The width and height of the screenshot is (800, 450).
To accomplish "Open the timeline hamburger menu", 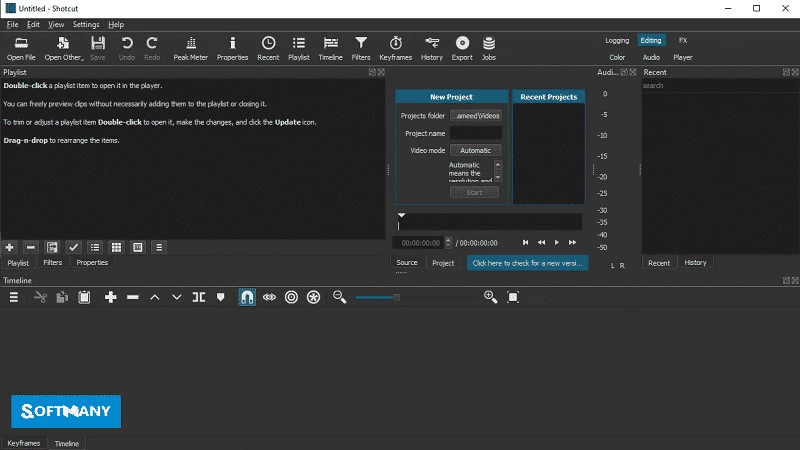I will [x=14, y=297].
